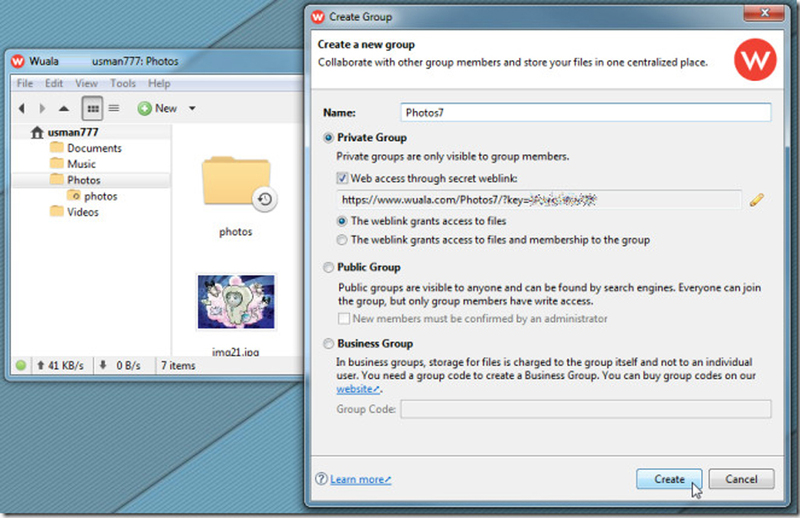Screen dimensions: 800x518
Task: Click the Wuala window title icon
Action: (18, 61)
